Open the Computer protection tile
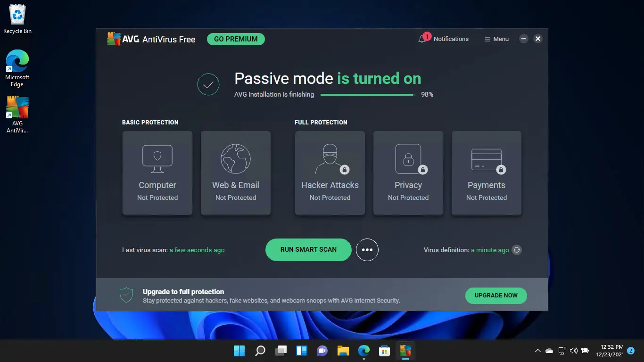This screenshot has height=362, width=644. pyautogui.click(x=157, y=173)
